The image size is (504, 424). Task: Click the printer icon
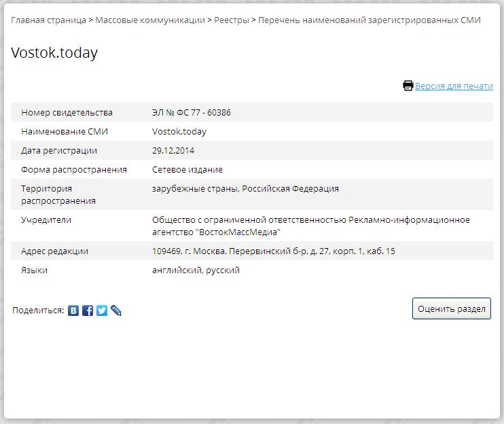pyautogui.click(x=408, y=86)
